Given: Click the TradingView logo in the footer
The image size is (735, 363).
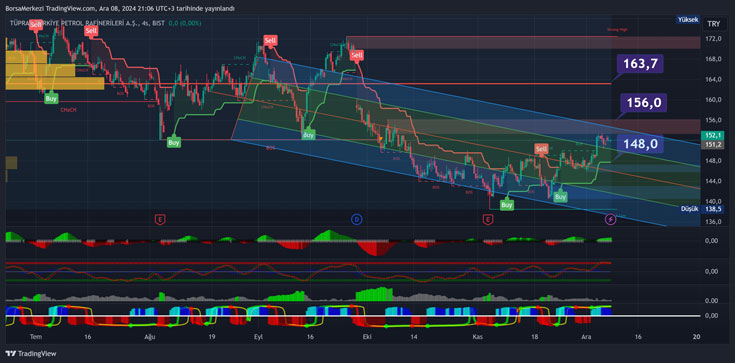Looking at the screenshot, I should tap(30, 354).
